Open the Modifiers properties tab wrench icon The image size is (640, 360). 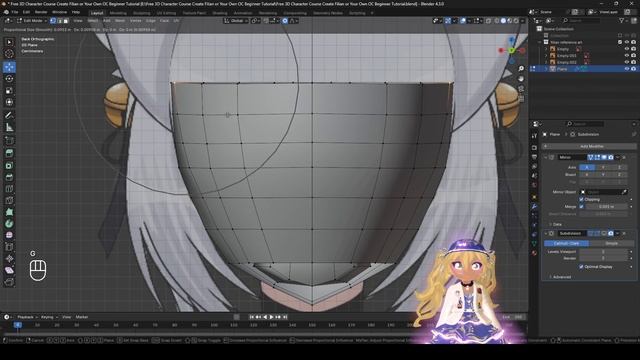click(534, 207)
